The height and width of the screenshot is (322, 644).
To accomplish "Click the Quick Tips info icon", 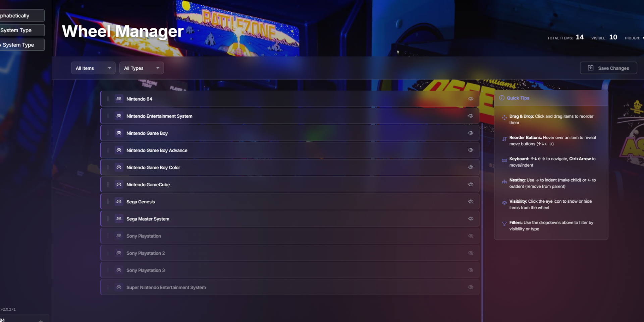I will point(502,98).
